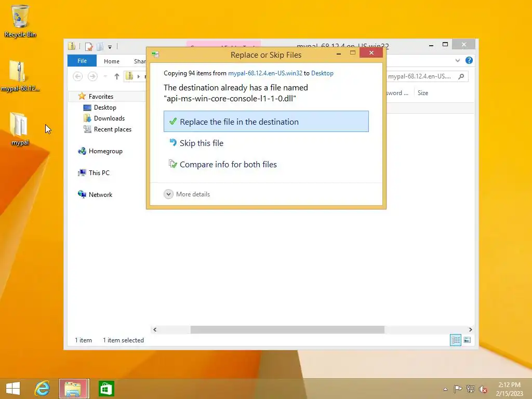Click the Explorer window's folder icon in title bar
Screen dimensions: 532x399
point(72,46)
